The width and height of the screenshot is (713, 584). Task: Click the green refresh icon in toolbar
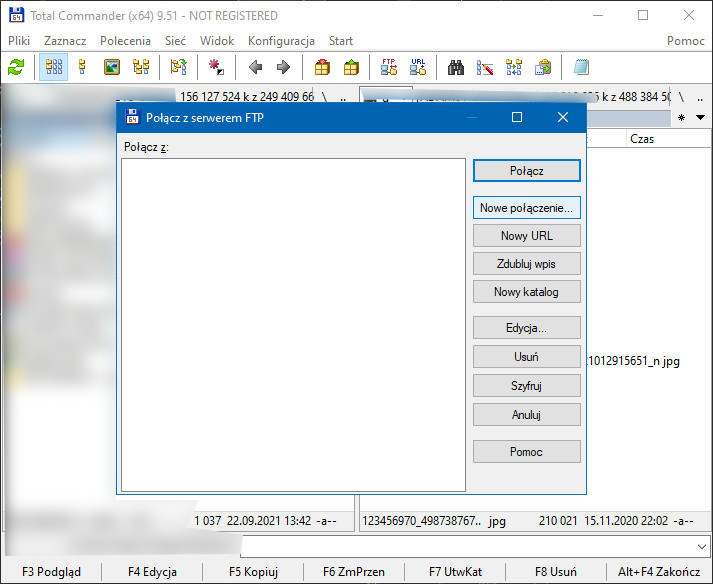[16, 67]
